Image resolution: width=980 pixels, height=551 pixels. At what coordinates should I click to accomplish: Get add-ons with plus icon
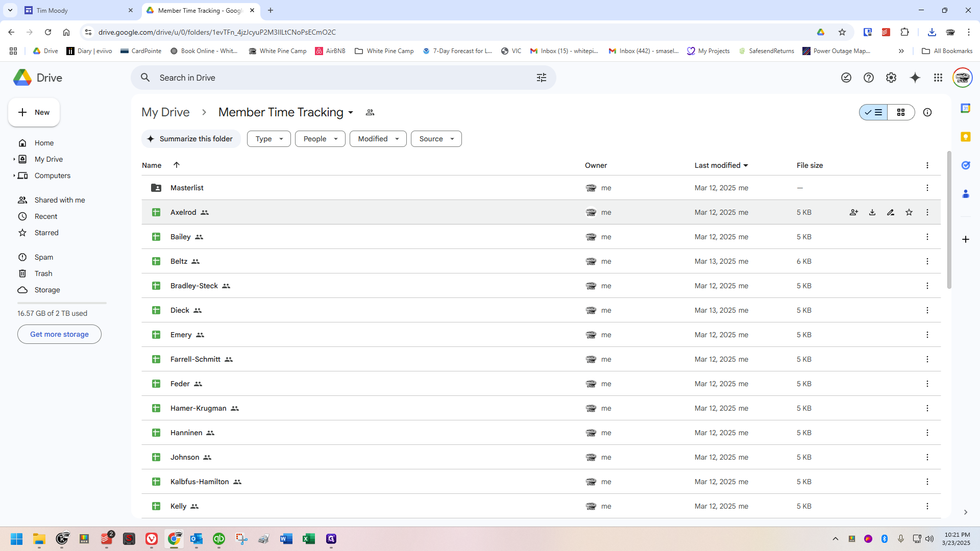point(966,239)
